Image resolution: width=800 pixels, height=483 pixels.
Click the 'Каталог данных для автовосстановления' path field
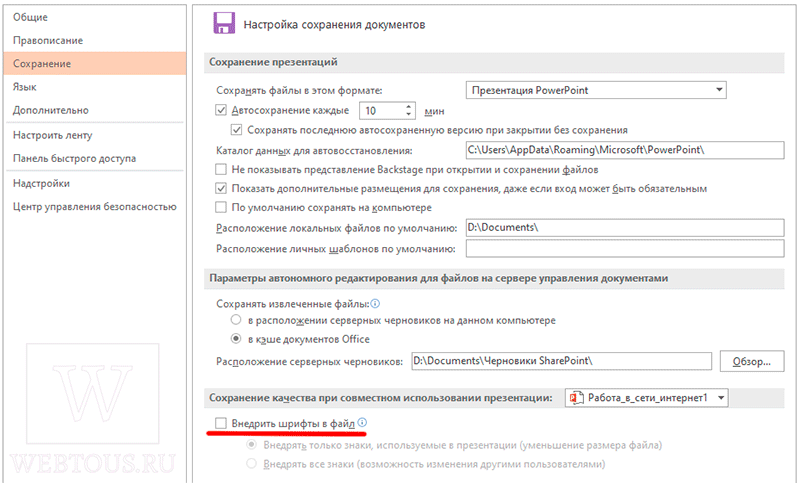pyautogui.click(x=625, y=150)
